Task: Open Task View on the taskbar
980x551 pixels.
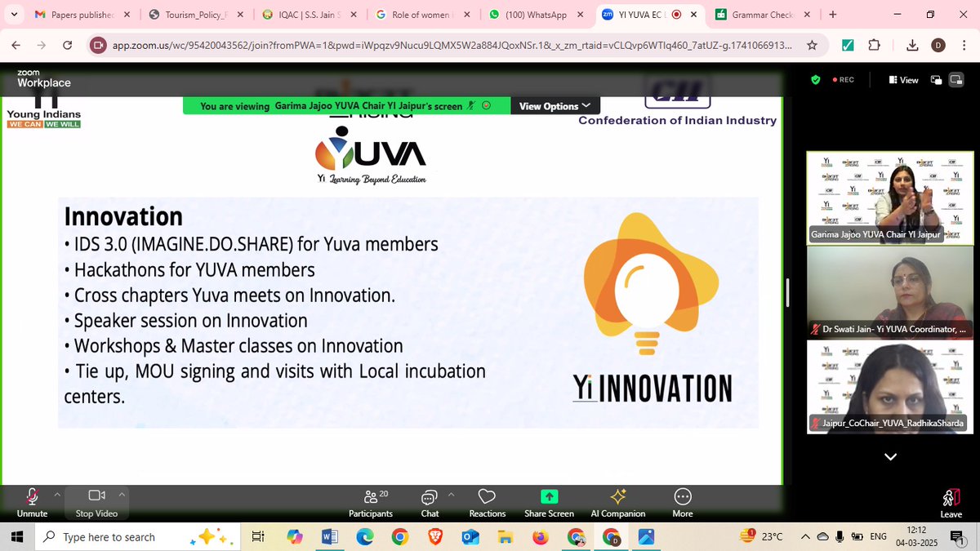Action: [x=258, y=536]
